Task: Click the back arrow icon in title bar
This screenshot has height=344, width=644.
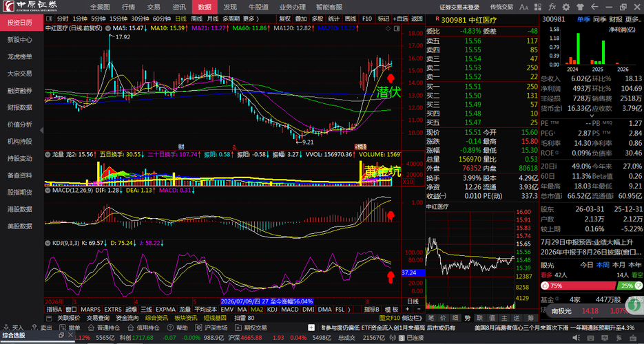Action: click(594, 7)
